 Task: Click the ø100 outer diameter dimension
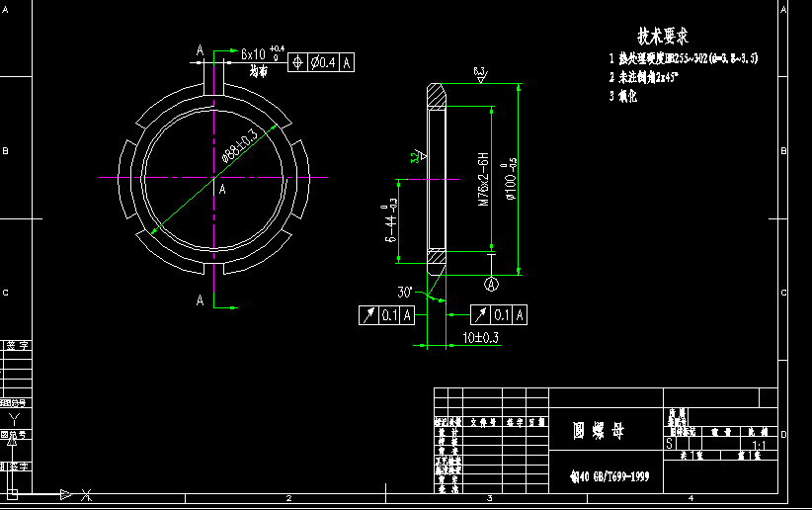pyautogui.click(x=512, y=176)
